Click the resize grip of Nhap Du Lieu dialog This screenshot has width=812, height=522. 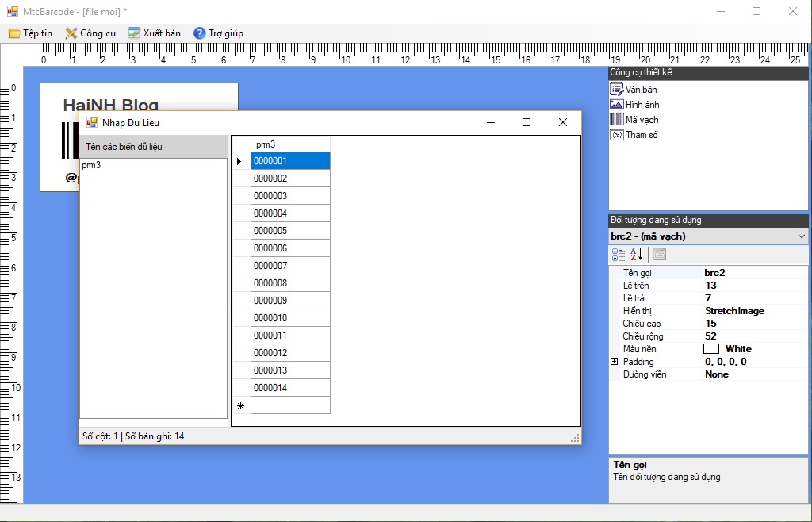pos(576,438)
